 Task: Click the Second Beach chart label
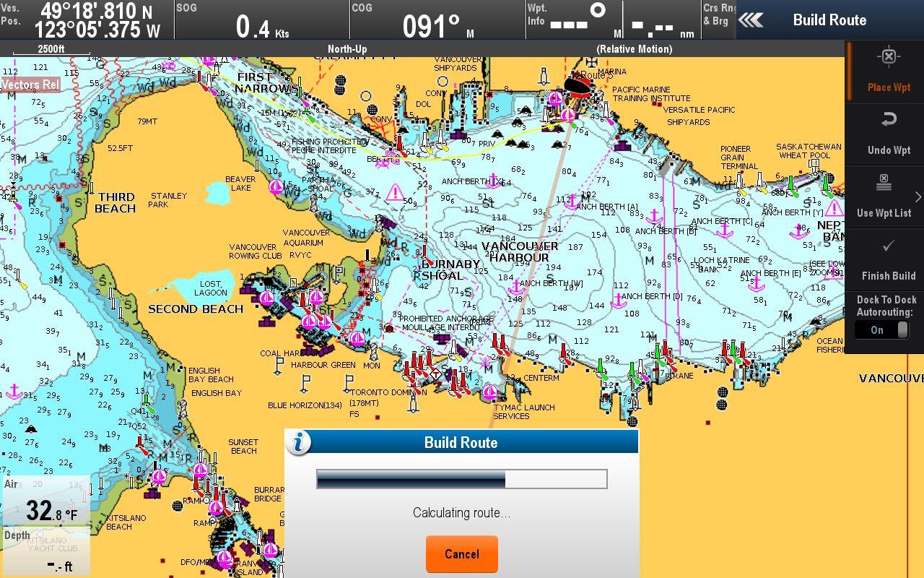pos(196,309)
